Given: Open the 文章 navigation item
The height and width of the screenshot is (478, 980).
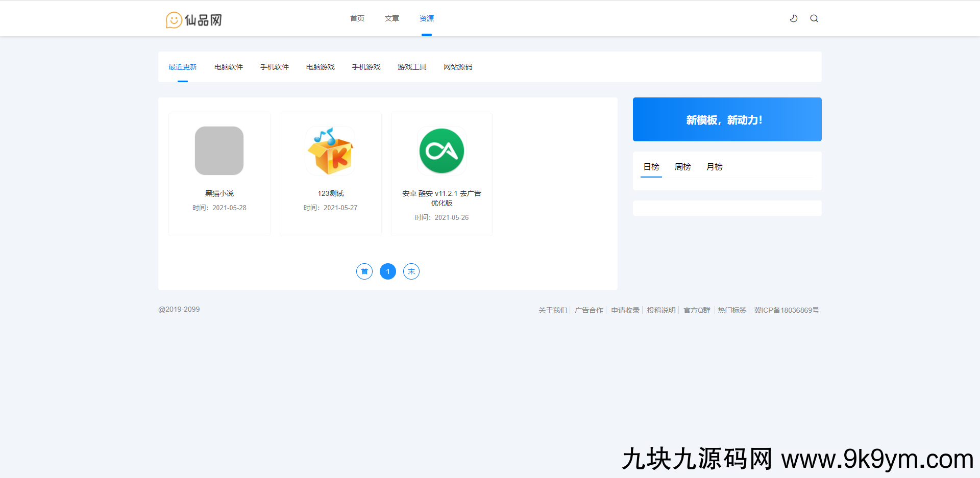Looking at the screenshot, I should (392, 18).
